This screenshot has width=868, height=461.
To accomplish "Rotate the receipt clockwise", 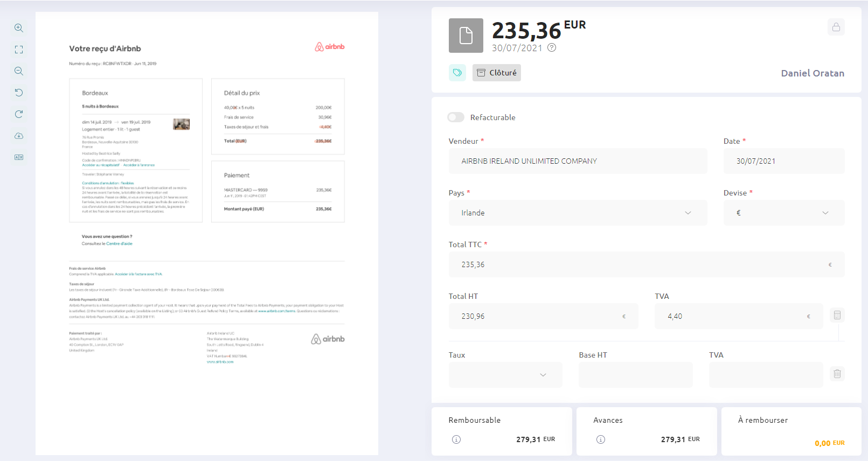I will (19, 114).
